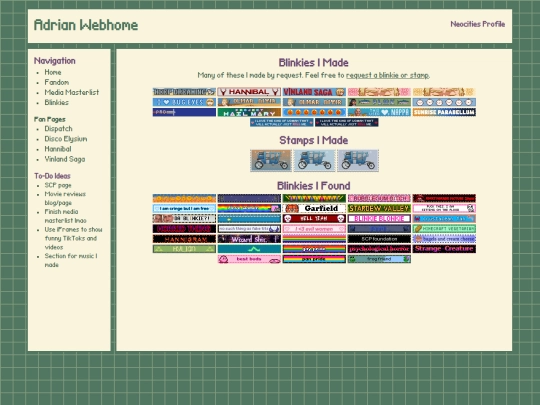Screen dimensions: 540x405
Task: Open the Fandom navigation link
Action: pyautogui.click(x=56, y=82)
